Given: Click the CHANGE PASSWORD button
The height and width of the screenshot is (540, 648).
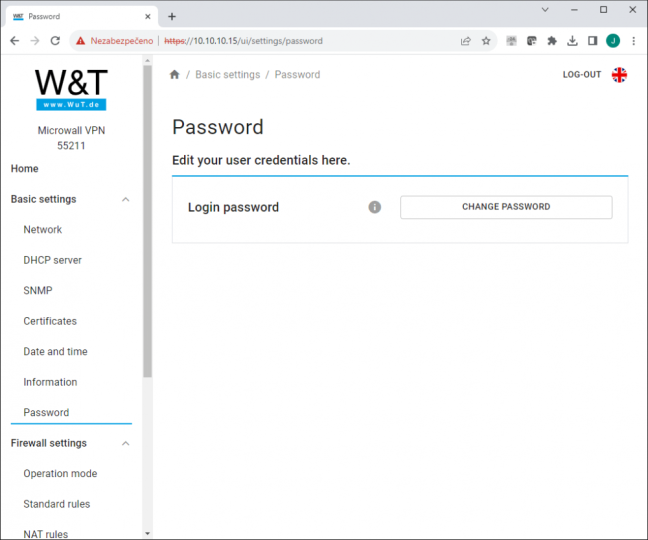Looking at the screenshot, I should click(x=506, y=207).
